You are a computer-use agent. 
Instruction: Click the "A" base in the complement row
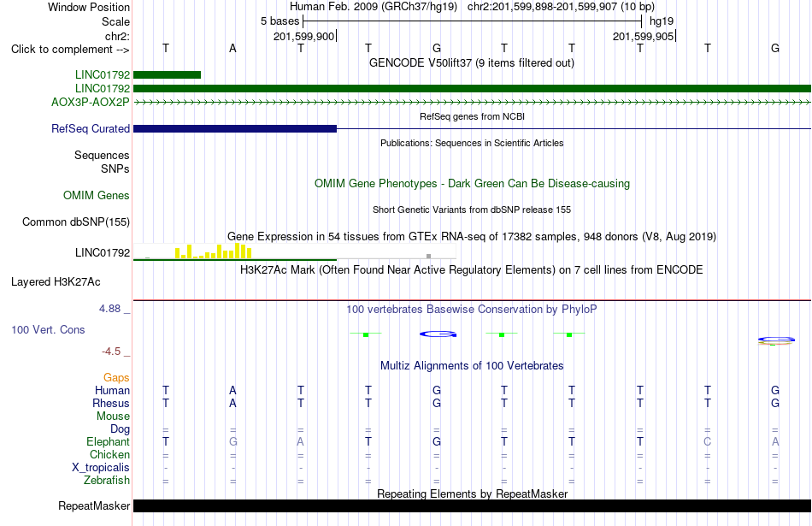(233, 49)
